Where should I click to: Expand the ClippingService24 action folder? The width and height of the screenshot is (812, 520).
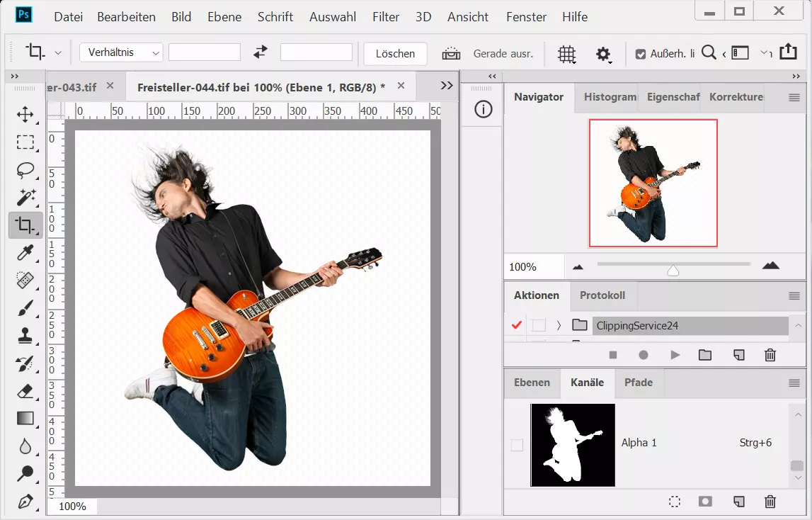(x=559, y=325)
